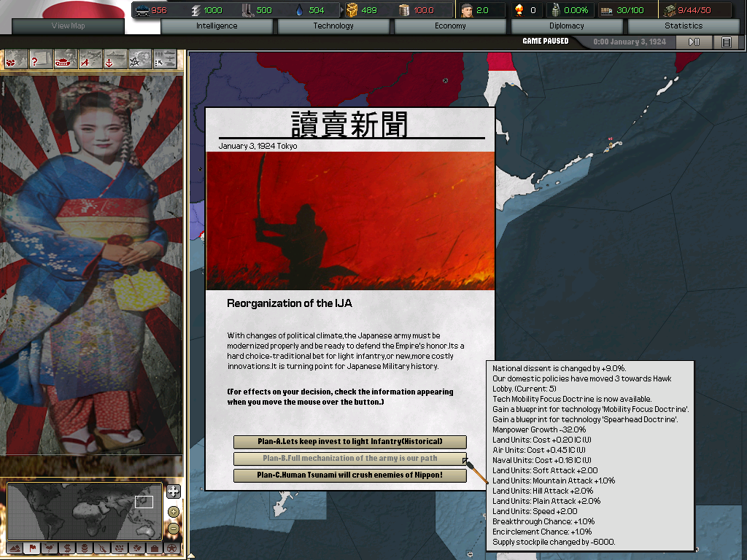Image resolution: width=747 pixels, height=560 pixels.
Task: Choose Plan-C Human Tsunami option
Action: pyautogui.click(x=349, y=475)
